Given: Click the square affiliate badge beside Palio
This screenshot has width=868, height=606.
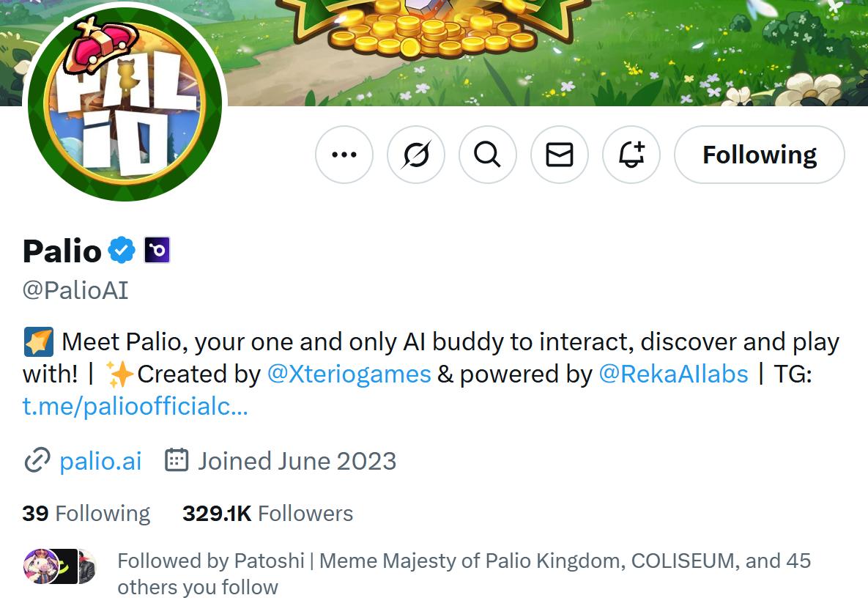Looking at the screenshot, I should point(156,250).
